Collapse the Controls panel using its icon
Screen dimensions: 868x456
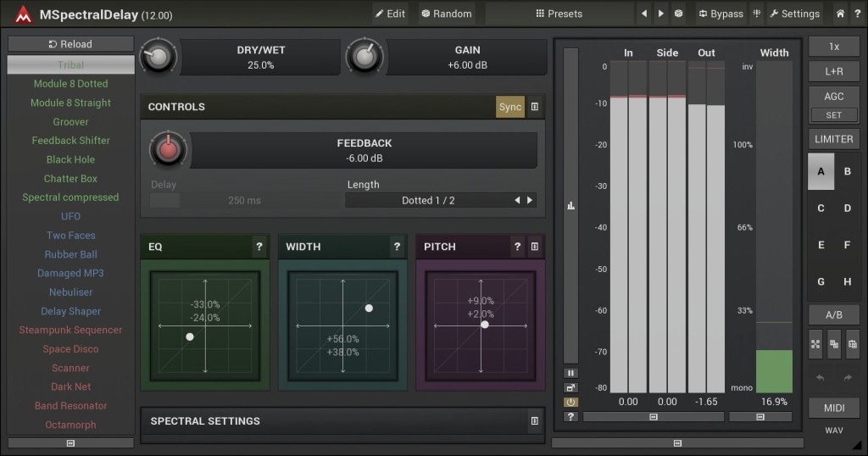pyautogui.click(x=534, y=107)
